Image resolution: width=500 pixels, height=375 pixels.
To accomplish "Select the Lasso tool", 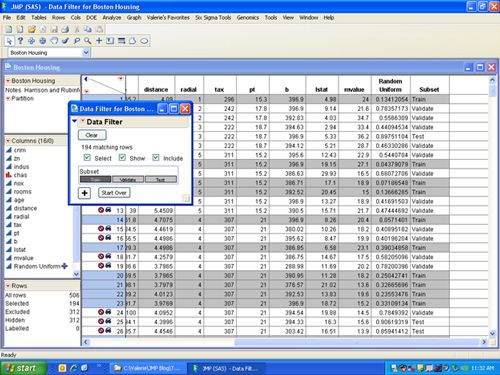I will coord(77,41).
